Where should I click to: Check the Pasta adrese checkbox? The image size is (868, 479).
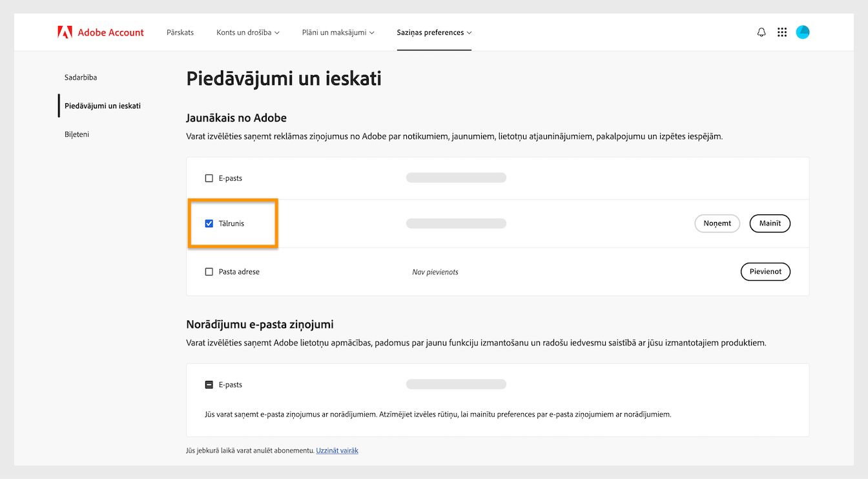(209, 272)
